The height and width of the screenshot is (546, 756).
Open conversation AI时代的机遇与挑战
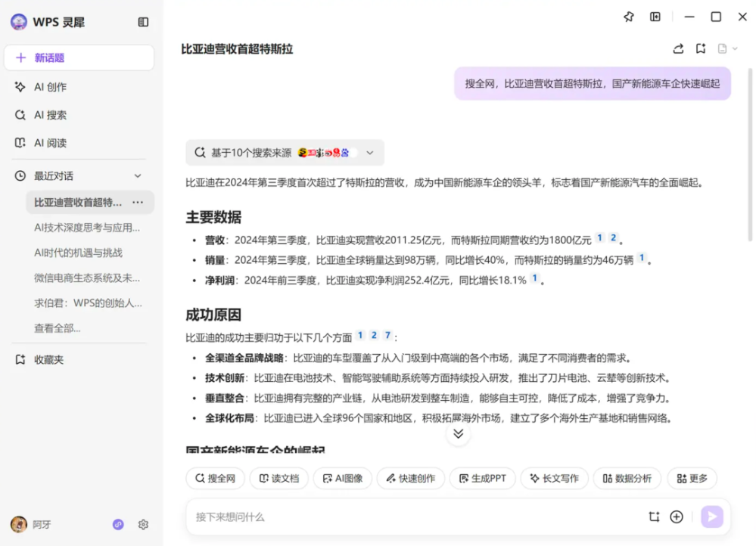point(78,253)
